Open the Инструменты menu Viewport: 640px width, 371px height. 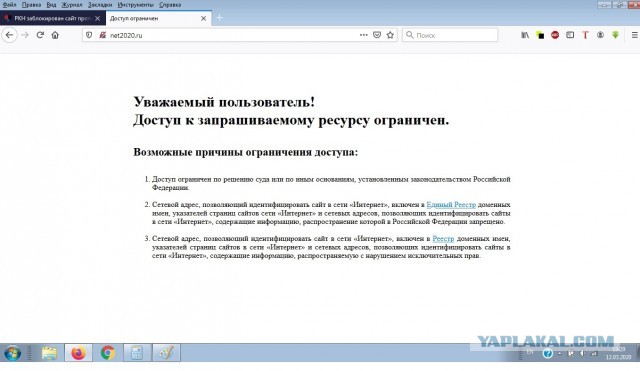pyautogui.click(x=136, y=5)
